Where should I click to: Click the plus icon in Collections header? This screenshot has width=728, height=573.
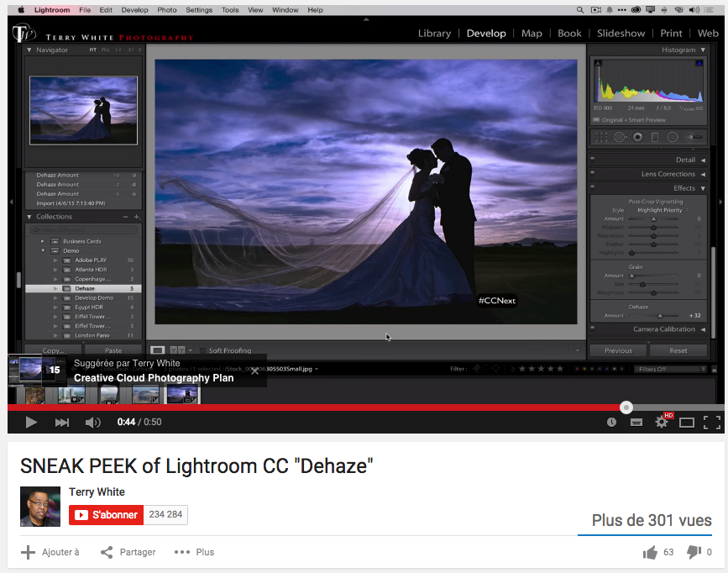pyautogui.click(x=137, y=217)
